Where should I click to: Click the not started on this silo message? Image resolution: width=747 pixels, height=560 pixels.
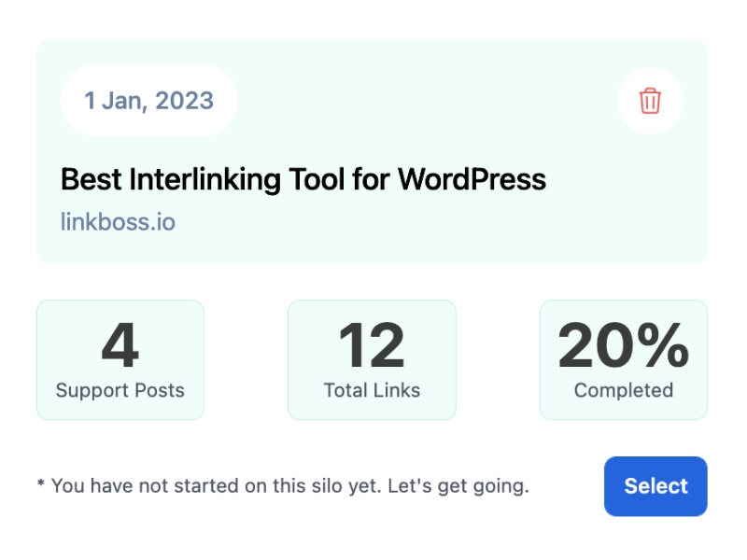217,486
